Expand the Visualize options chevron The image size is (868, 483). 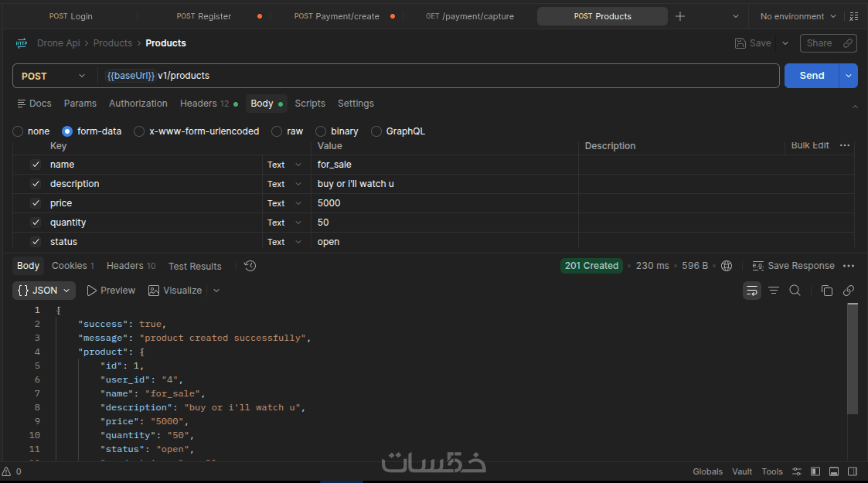pyautogui.click(x=216, y=291)
